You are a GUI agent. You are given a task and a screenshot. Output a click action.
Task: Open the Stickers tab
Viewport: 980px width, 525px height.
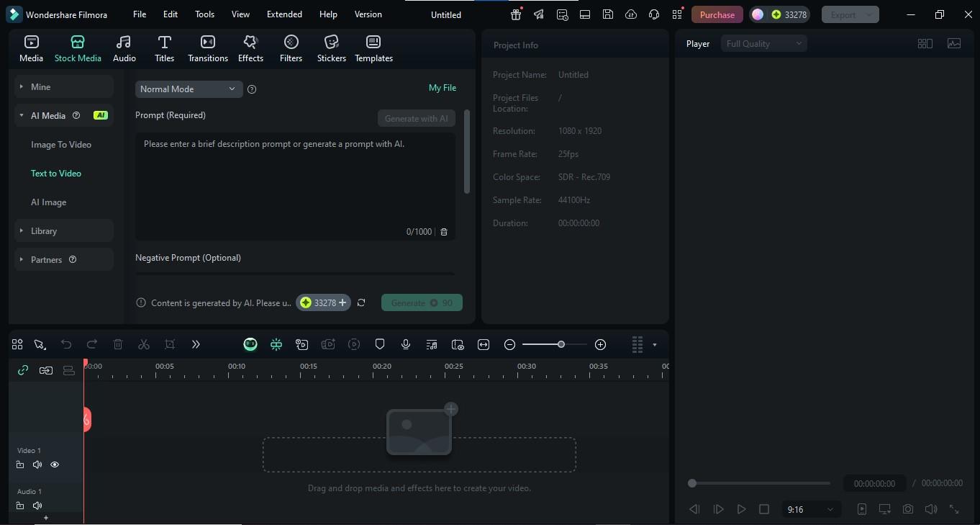point(332,48)
